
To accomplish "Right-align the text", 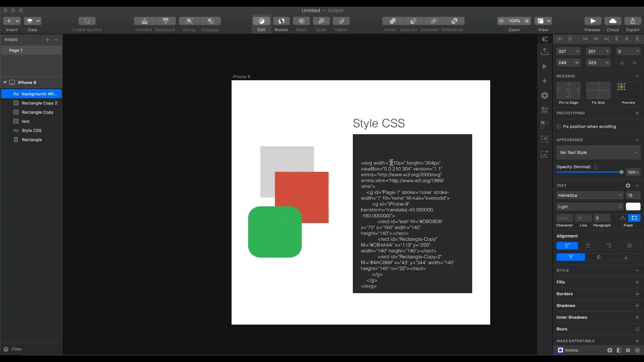I will [609, 246].
